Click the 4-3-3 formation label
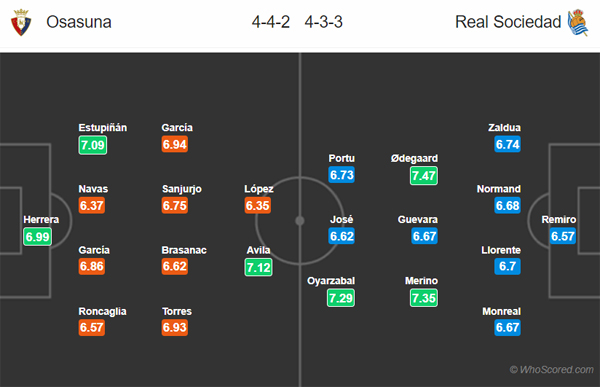 point(323,22)
